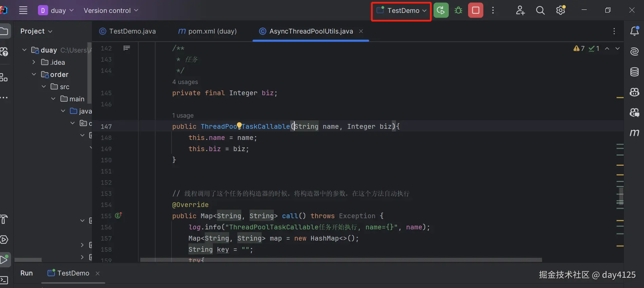
Task: Select the main folder in tree
Action: [x=73, y=99]
